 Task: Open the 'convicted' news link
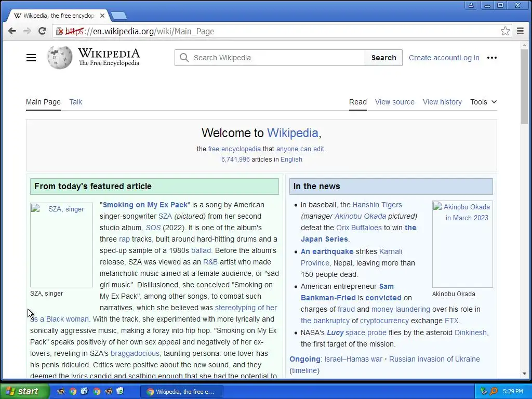tap(383, 298)
